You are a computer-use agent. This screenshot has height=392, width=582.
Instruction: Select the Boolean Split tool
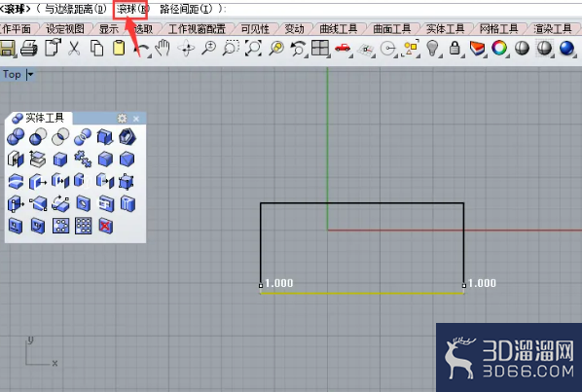coord(83,137)
